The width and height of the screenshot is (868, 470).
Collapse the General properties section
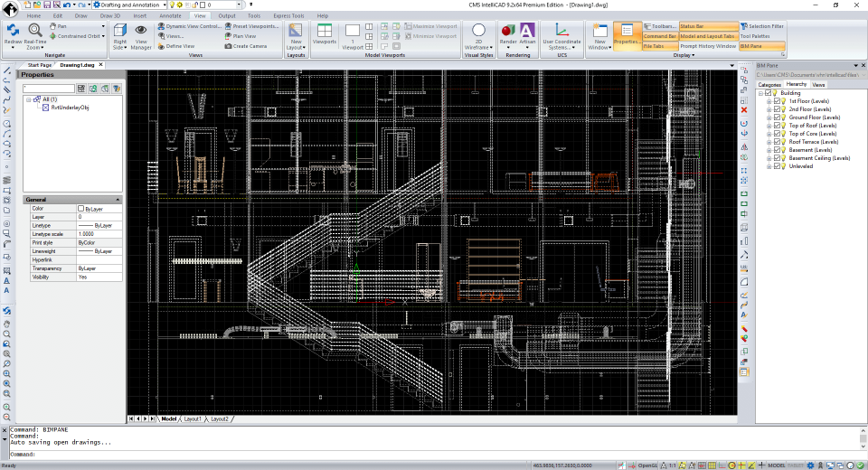coord(118,199)
